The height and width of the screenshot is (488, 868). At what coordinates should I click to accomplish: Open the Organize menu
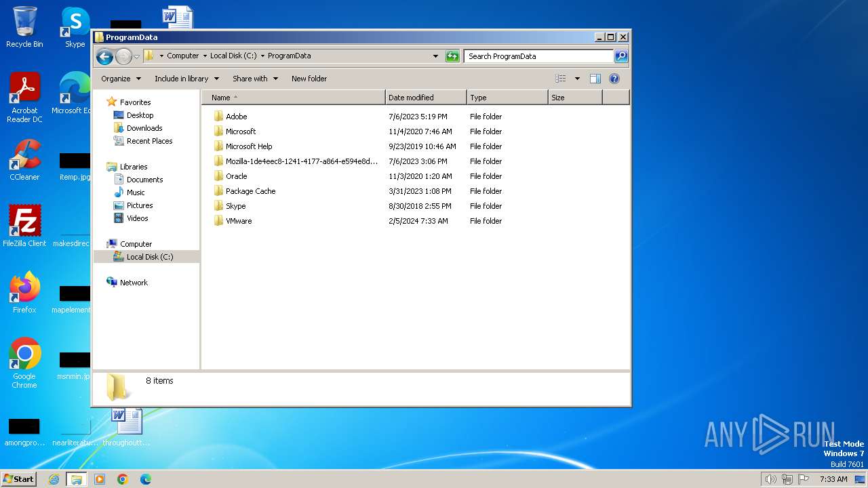[x=121, y=79]
